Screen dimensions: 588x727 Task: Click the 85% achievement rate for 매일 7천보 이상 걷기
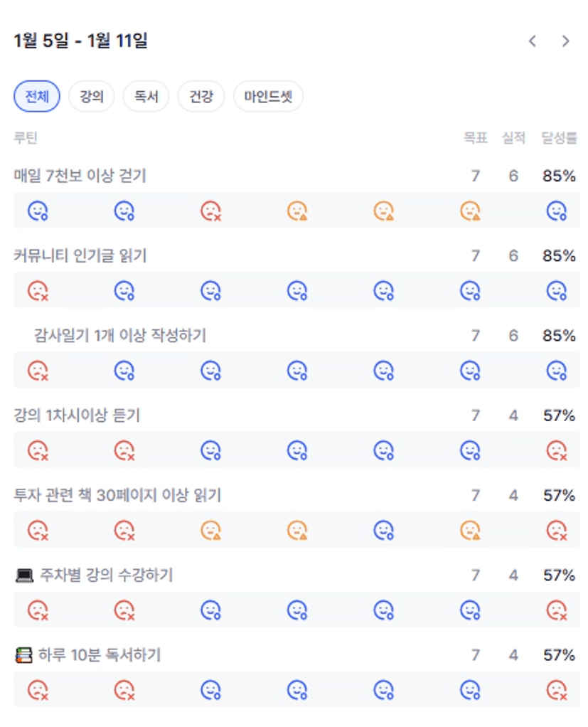[x=559, y=176]
